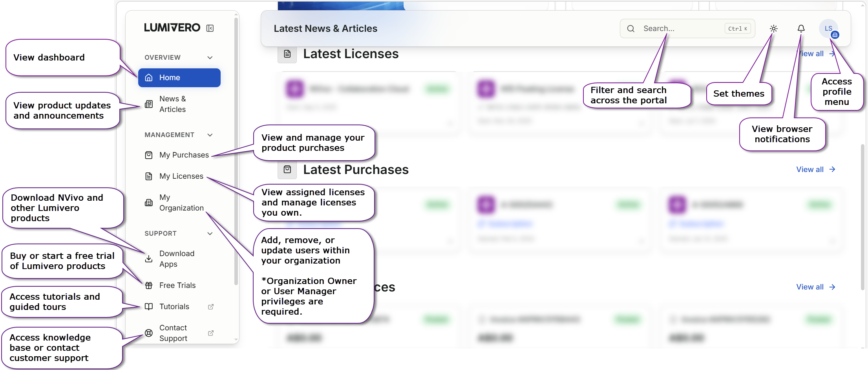This screenshot has height=370, width=868.
Task: Collapse the Management section chevron
Action: coord(210,135)
